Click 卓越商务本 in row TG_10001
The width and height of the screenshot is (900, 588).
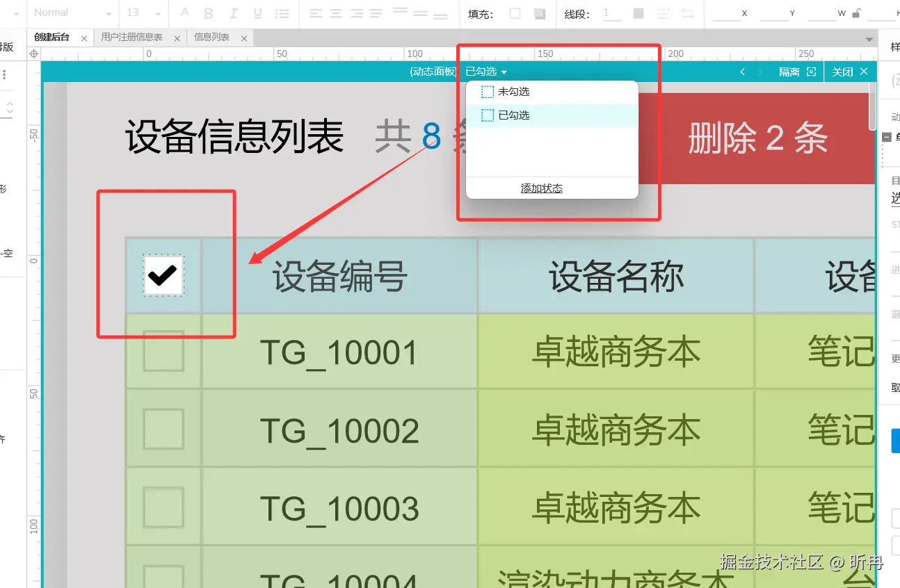point(616,352)
